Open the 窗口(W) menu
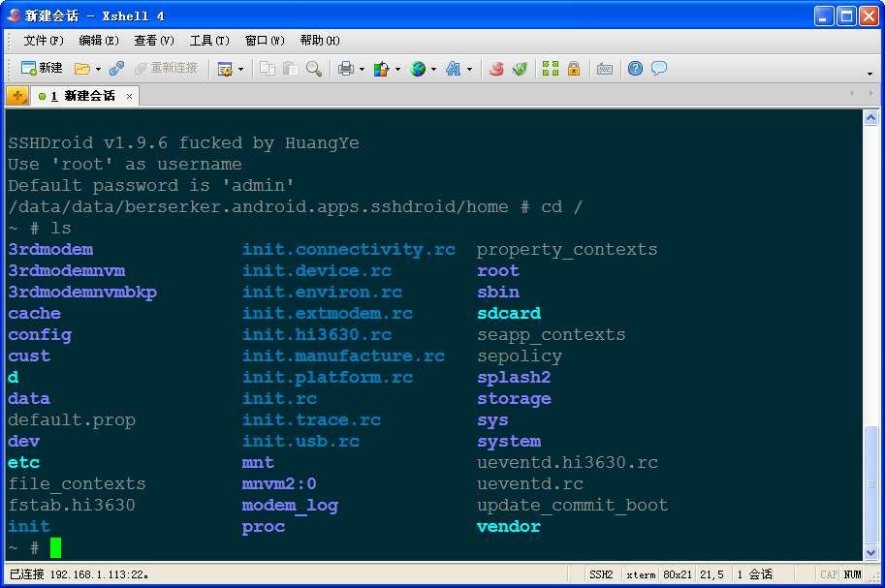Screen dimensions: 885x588 pos(265,41)
